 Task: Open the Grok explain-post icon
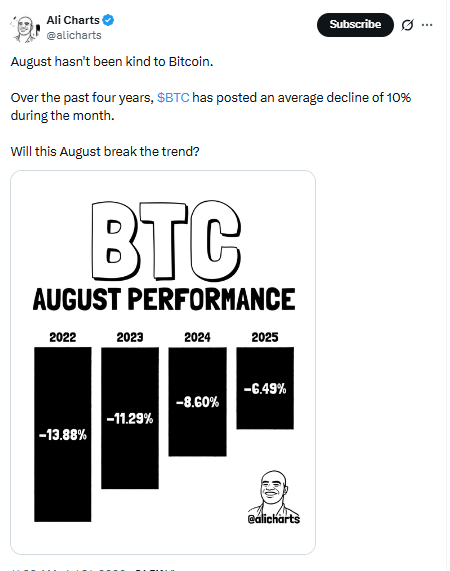click(407, 25)
